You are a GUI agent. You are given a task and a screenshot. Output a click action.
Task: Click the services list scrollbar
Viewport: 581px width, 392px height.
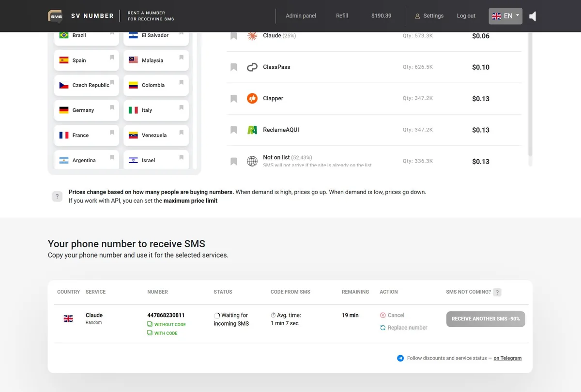tap(530, 94)
